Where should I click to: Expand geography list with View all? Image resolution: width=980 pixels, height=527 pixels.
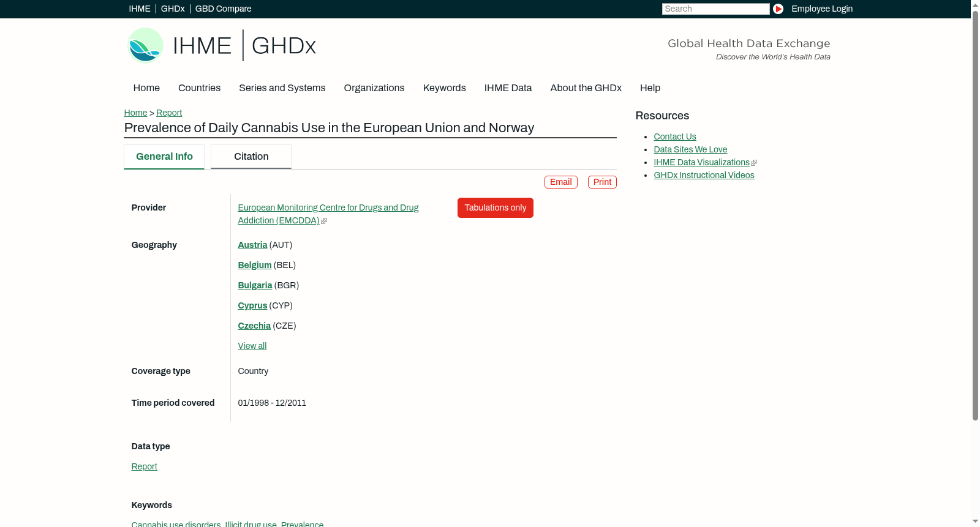tap(252, 346)
